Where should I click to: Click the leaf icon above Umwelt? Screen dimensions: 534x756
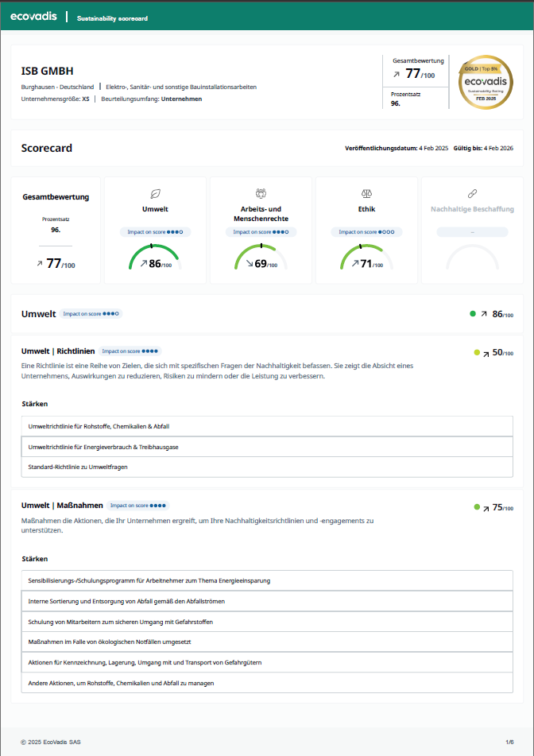[155, 194]
